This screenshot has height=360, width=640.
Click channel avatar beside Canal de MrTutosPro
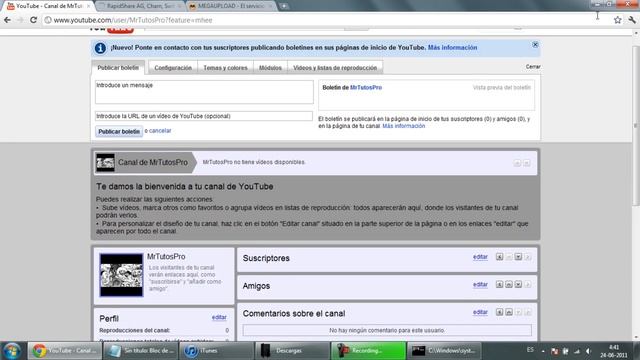pyautogui.click(x=105, y=162)
